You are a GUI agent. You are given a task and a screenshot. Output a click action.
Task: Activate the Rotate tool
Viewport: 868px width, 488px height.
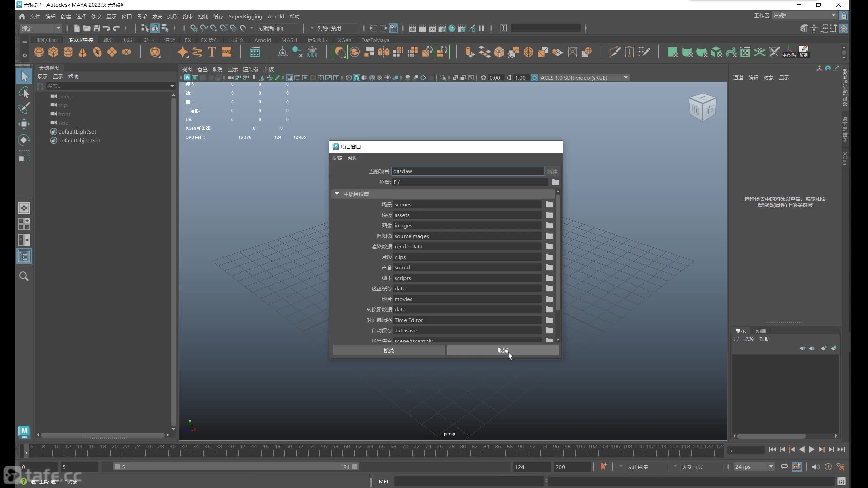[x=24, y=140]
